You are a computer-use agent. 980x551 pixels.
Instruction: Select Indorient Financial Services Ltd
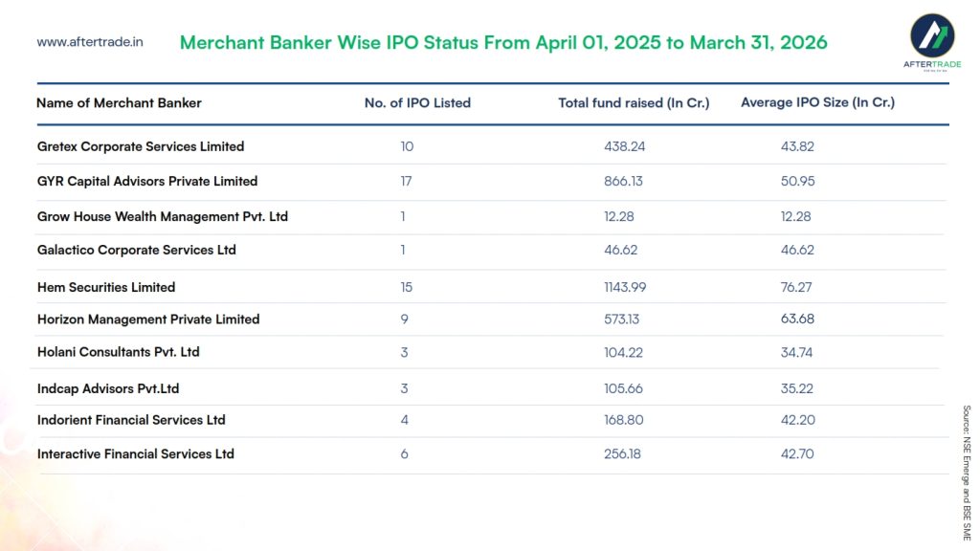pyautogui.click(x=131, y=420)
